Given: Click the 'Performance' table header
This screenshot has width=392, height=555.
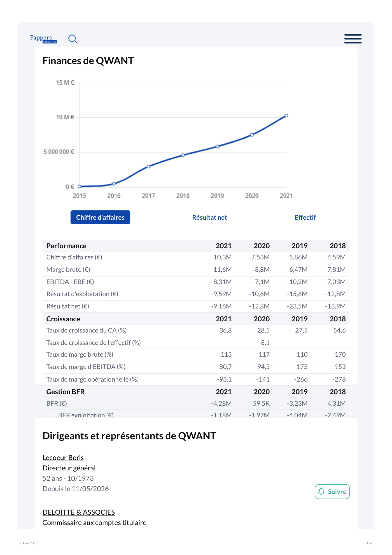Looking at the screenshot, I should coord(66,246).
